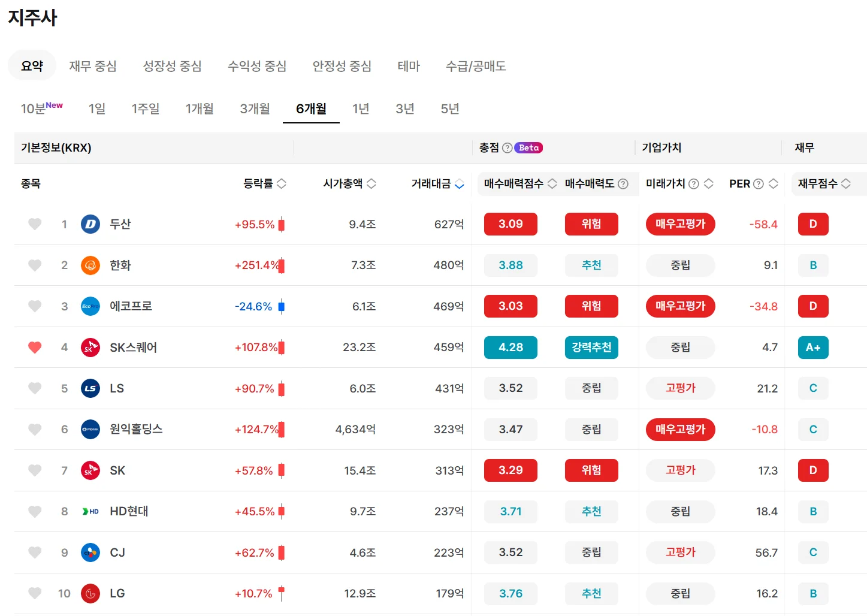Select the 1년 period tab
This screenshot has height=616, width=867.
(x=361, y=109)
